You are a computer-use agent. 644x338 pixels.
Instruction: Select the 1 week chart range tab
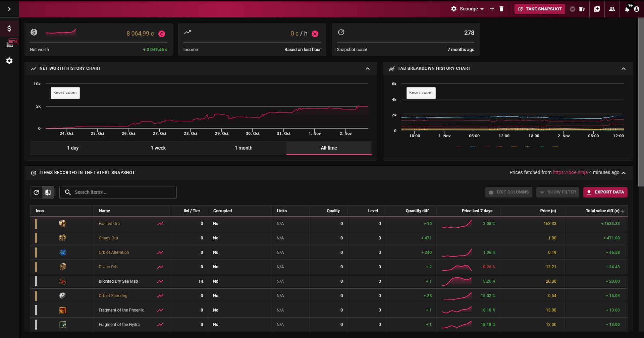coord(158,148)
